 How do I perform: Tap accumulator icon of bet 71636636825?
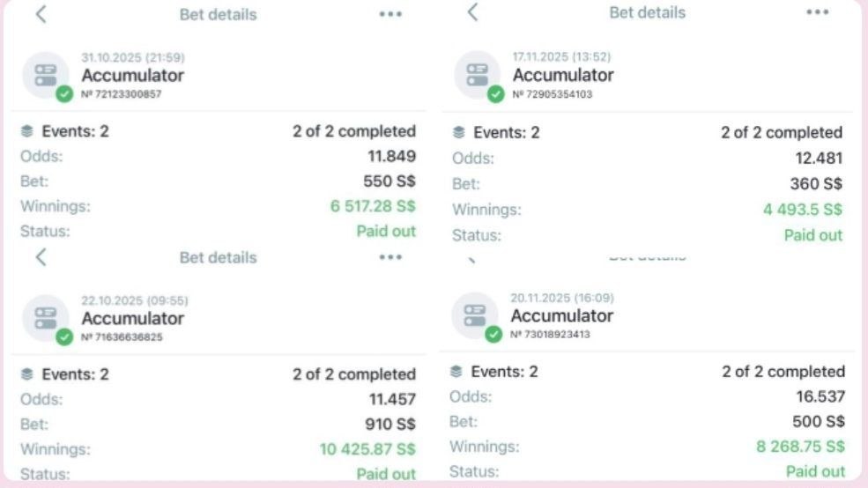click(46, 319)
